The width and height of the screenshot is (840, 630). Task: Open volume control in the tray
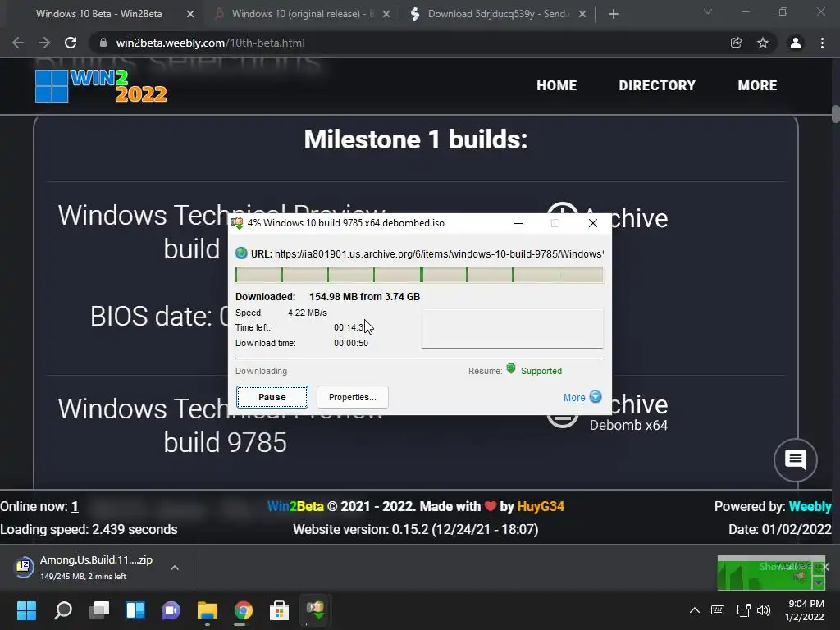(x=764, y=610)
